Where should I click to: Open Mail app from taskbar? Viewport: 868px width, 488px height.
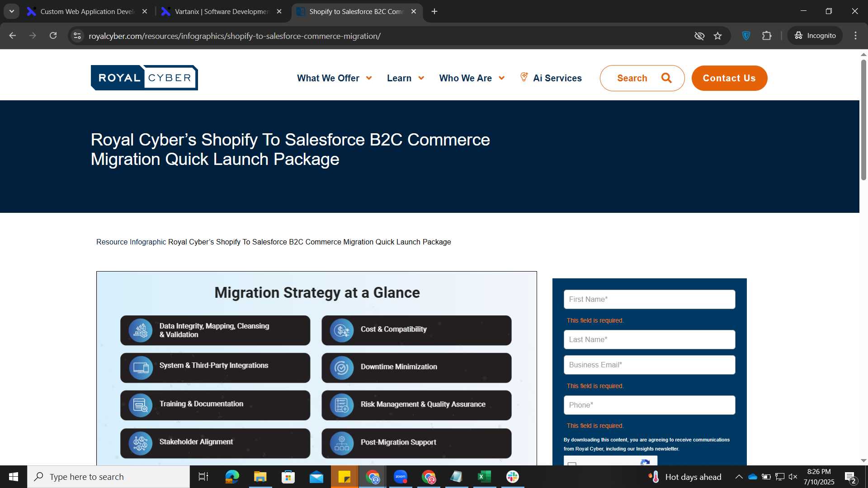pos(316,477)
